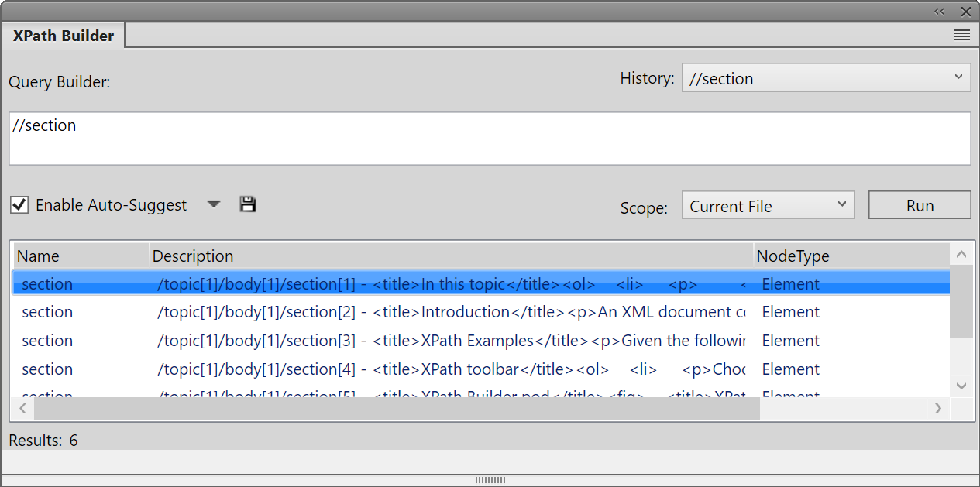Save the current XPath query
Image resolution: width=980 pixels, height=487 pixels.
click(248, 204)
